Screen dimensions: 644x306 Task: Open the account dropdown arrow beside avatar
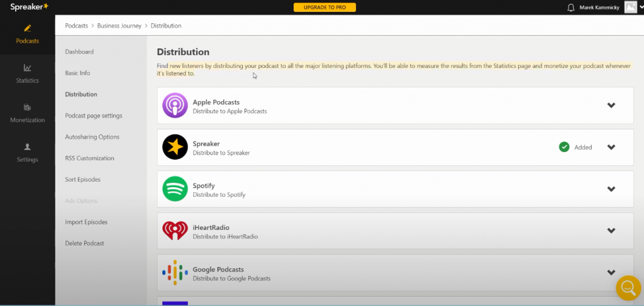tap(641, 8)
